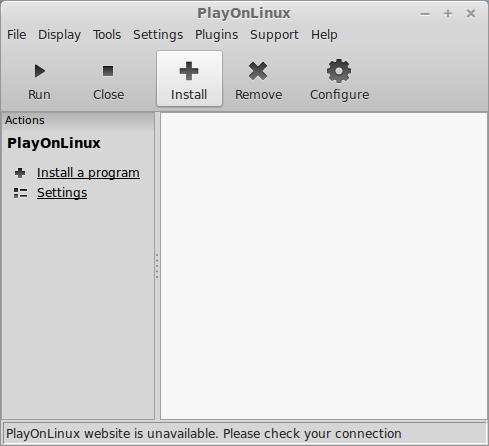Viewport: 489px width, 446px height.
Task: Open the Settings menu in menu bar
Action: pos(158,35)
